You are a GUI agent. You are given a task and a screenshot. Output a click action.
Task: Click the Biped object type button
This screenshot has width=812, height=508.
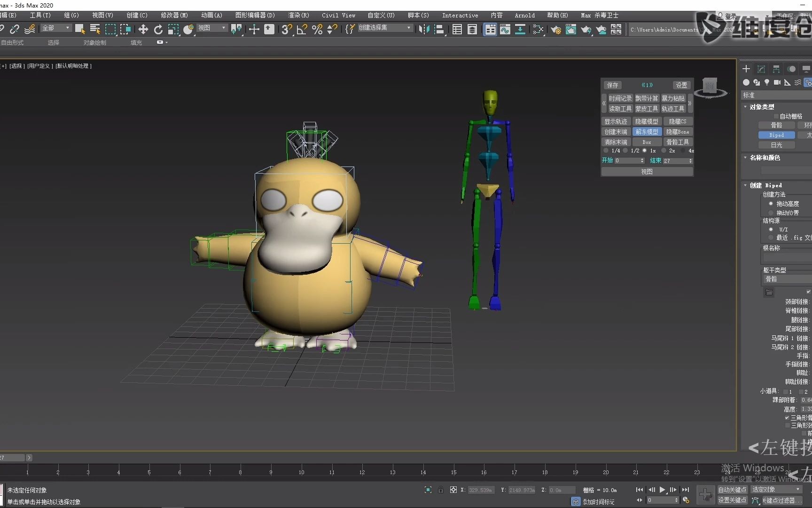point(776,135)
